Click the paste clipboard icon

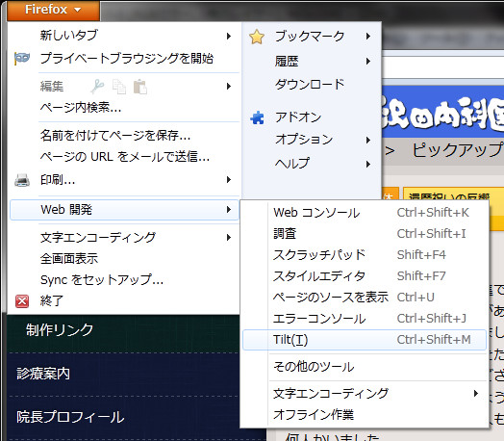pyautogui.click(x=140, y=87)
